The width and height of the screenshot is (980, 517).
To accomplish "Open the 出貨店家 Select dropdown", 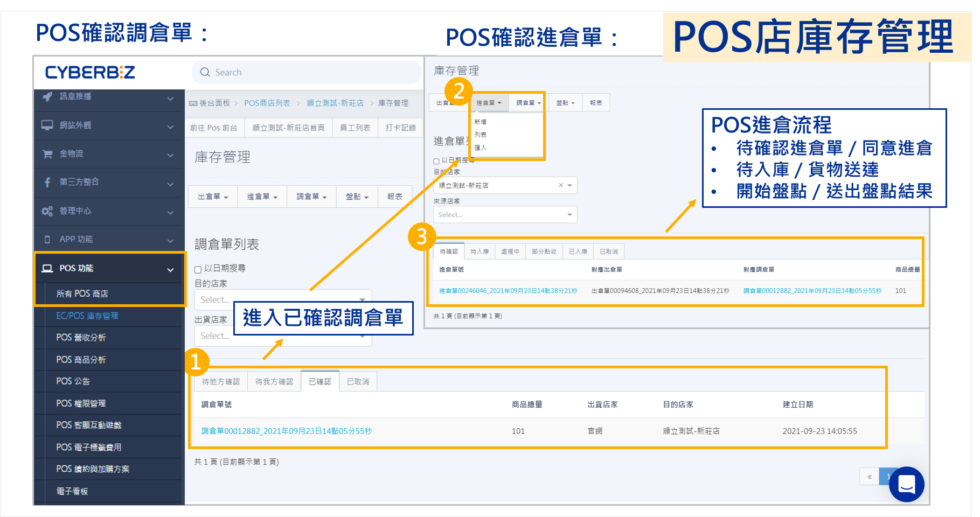I will click(x=283, y=336).
